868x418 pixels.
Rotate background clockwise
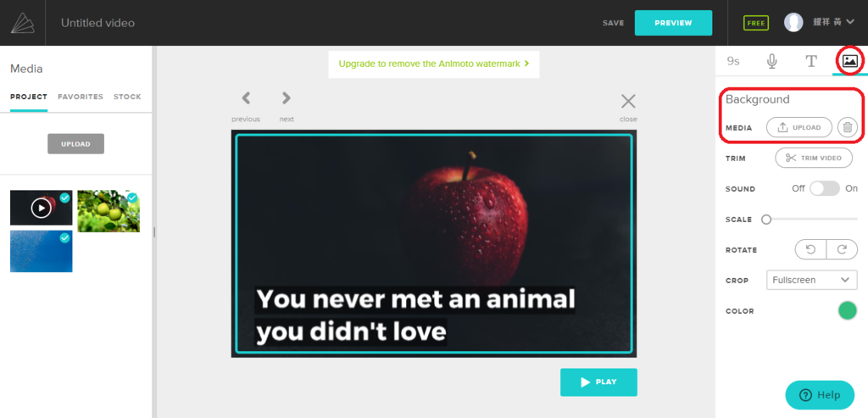(842, 249)
